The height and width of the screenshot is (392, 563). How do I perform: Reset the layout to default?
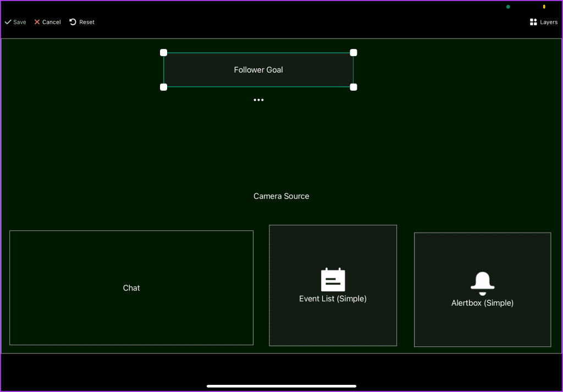pos(82,22)
